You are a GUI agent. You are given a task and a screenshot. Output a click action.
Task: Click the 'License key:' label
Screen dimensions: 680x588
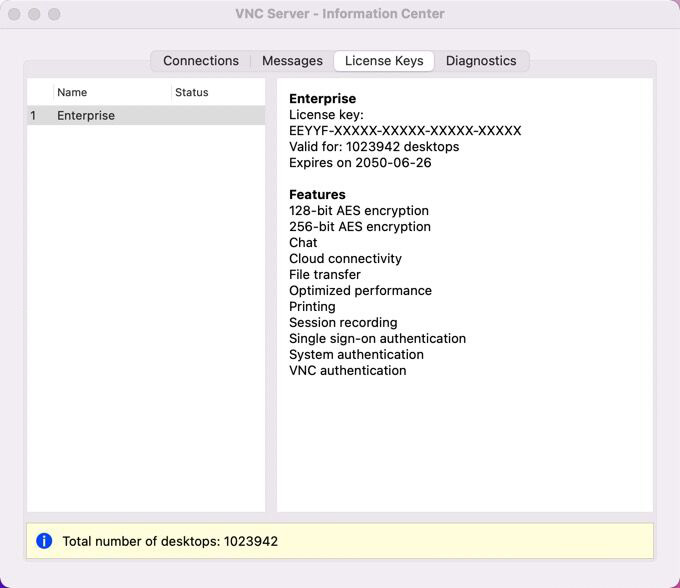coord(326,114)
